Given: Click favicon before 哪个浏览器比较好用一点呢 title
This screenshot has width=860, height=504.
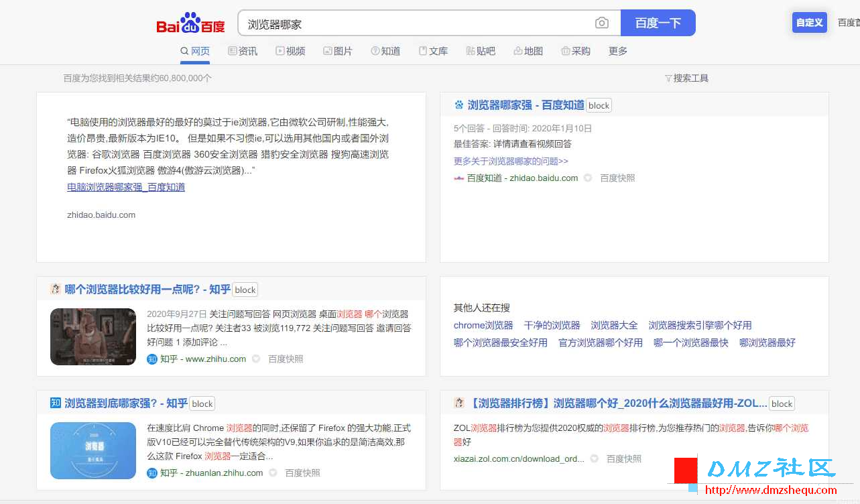Looking at the screenshot, I should [x=56, y=290].
